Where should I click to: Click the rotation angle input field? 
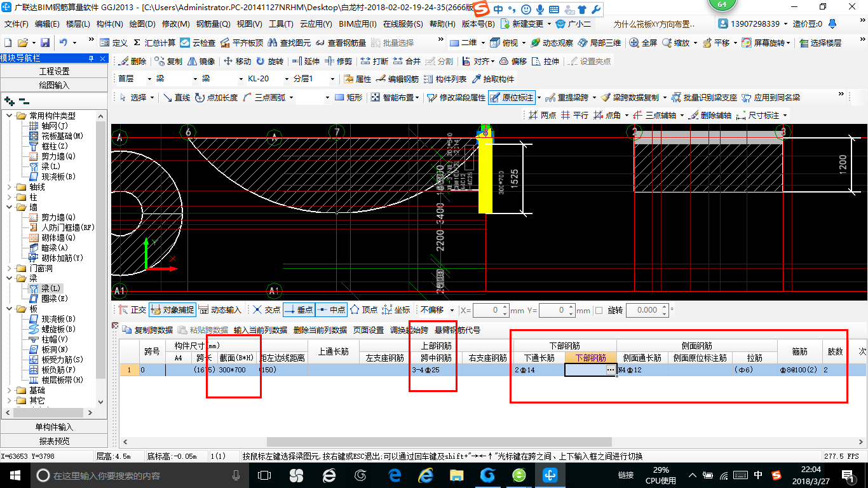point(647,310)
